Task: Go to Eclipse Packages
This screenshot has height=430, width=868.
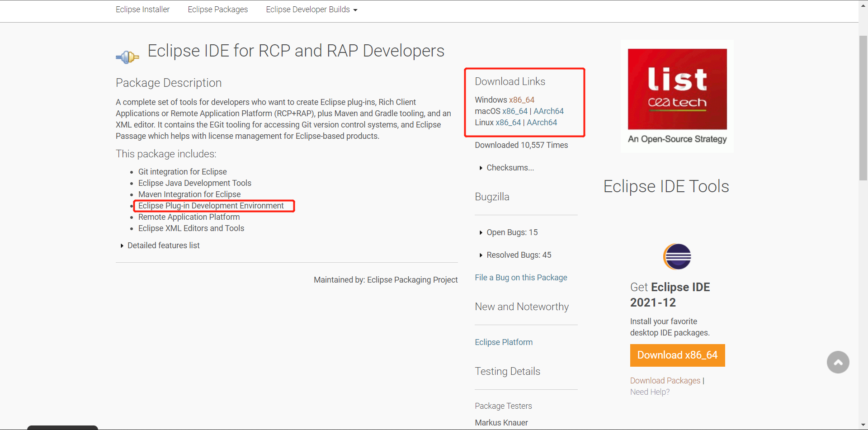Action: point(218,9)
